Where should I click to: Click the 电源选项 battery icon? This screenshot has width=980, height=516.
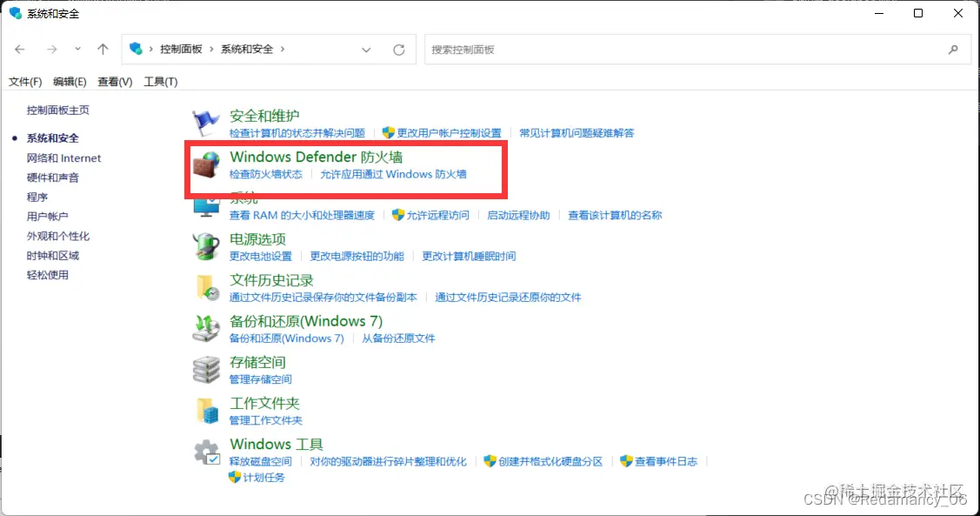coord(205,245)
